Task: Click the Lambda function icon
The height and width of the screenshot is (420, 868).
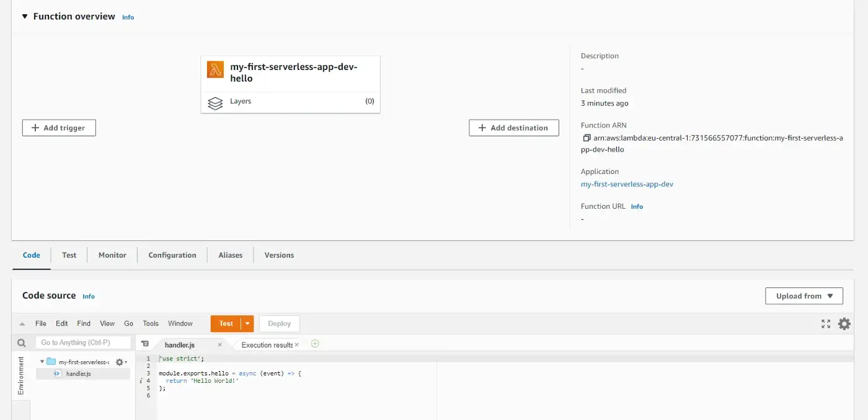Action: pyautogui.click(x=215, y=70)
